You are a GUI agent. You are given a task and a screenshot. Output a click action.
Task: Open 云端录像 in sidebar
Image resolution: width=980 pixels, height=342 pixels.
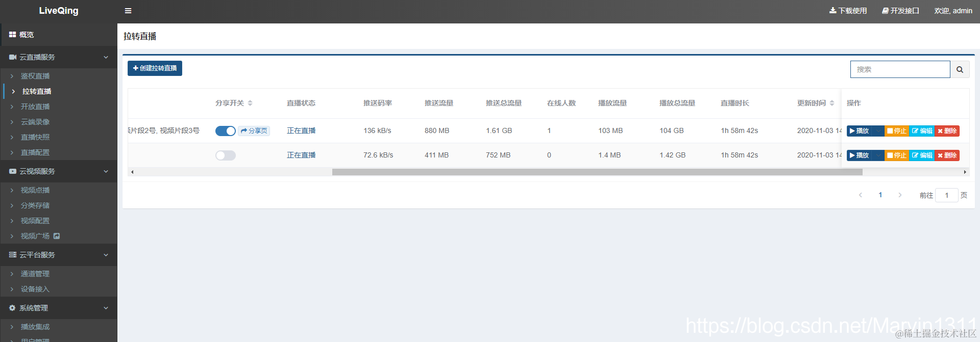pos(35,122)
